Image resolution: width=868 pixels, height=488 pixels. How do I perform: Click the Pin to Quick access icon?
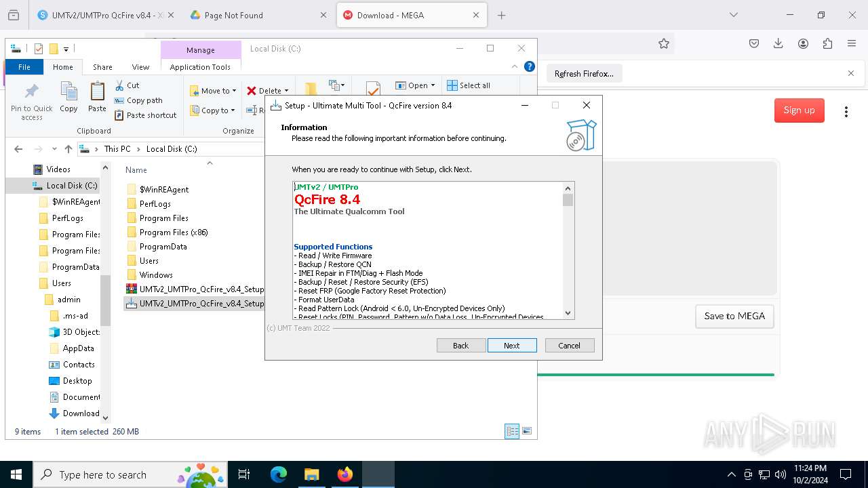point(31,102)
